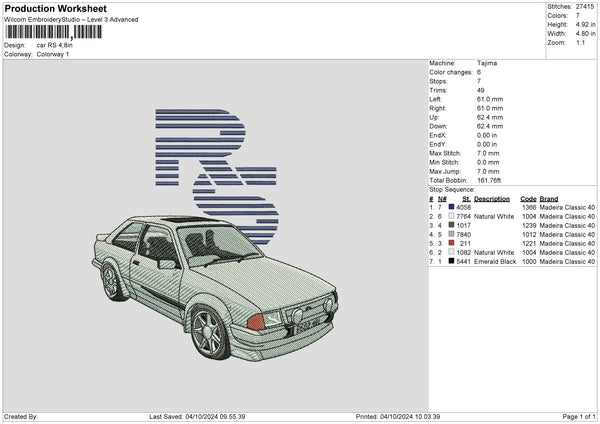
Task: Click the St. column header
Action: (x=466, y=199)
